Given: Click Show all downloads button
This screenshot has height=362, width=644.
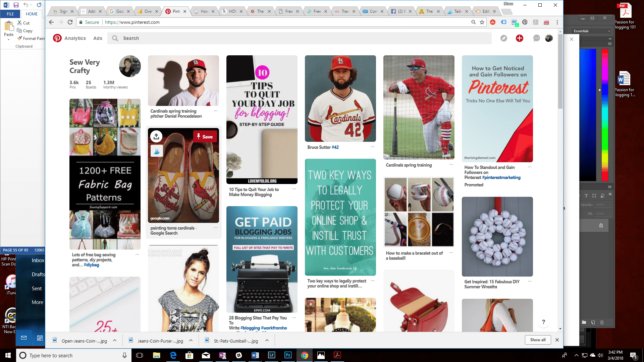Looking at the screenshot, I should [x=538, y=340].
